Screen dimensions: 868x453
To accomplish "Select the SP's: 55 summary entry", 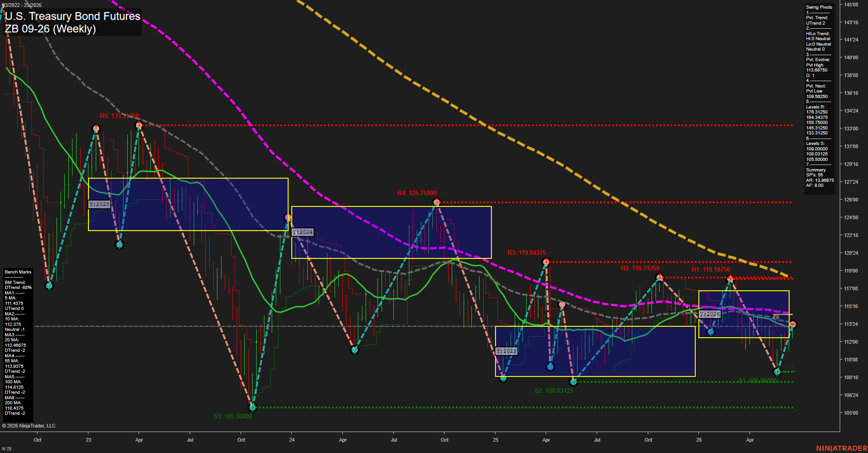I will click(x=814, y=175).
